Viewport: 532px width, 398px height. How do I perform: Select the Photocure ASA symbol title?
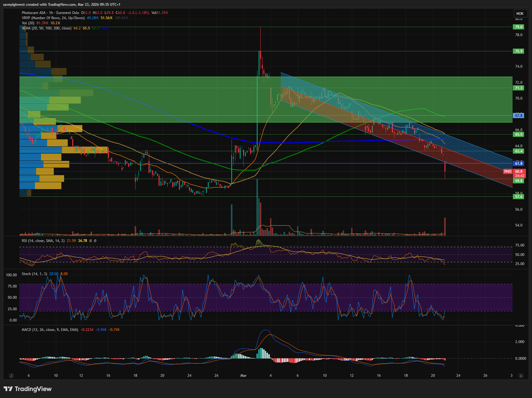33,13
